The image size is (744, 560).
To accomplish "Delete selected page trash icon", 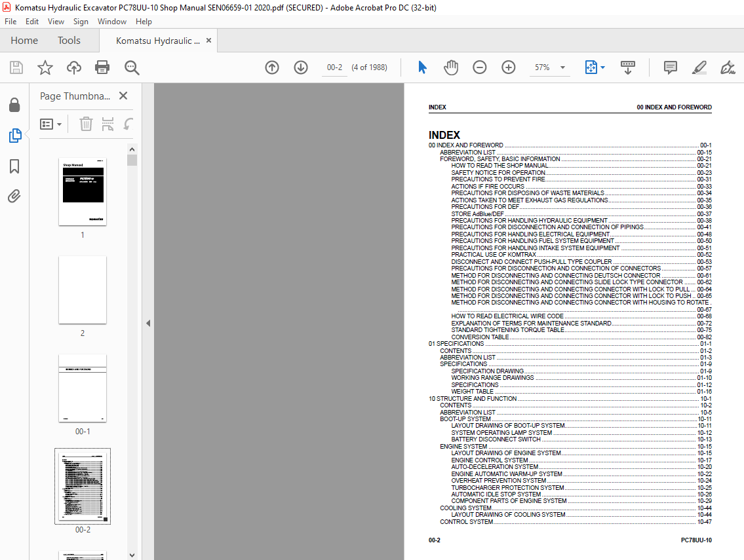I will tap(86, 124).
